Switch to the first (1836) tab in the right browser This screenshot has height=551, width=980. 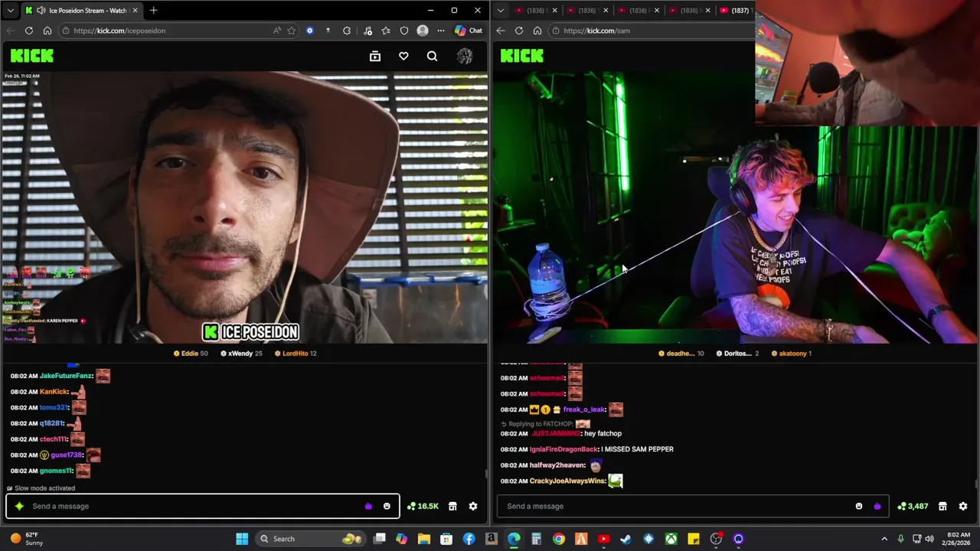coord(535,11)
